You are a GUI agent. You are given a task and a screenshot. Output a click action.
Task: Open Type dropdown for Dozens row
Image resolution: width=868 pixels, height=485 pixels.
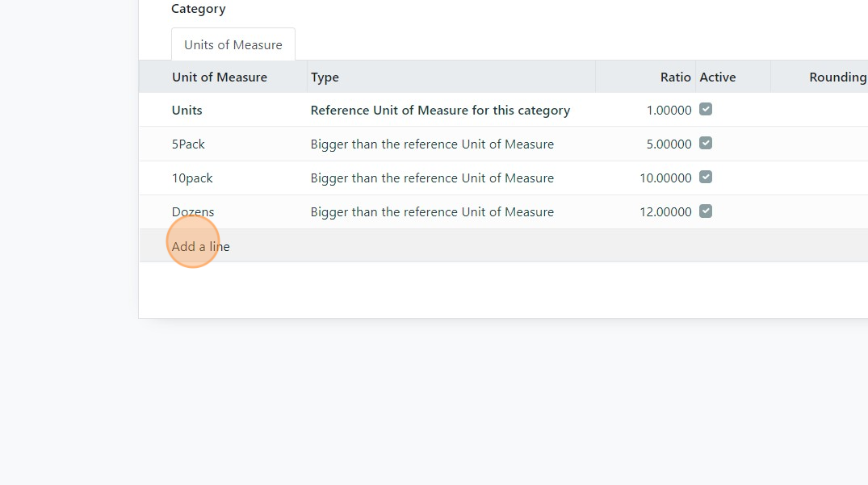click(x=432, y=212)
